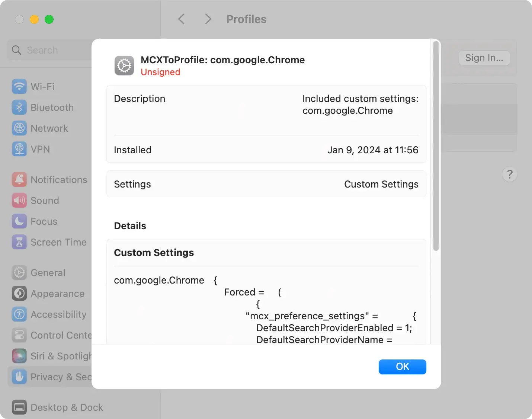Open Screen Time hourglass icon
Image resolution: width=532 pixels, height=419 pixels.
(19, 242)
